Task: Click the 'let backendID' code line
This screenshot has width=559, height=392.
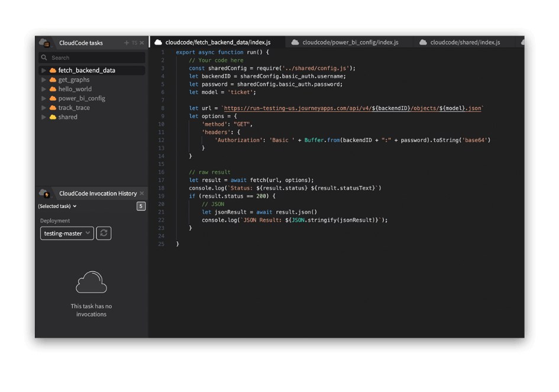Action: pyautogui.click(x=267, y=76)
